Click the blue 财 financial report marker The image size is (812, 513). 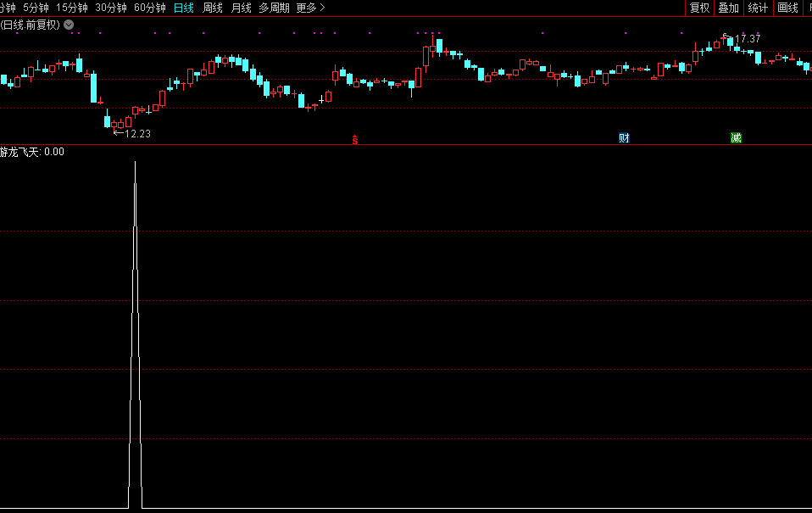(x=624, y=138)
